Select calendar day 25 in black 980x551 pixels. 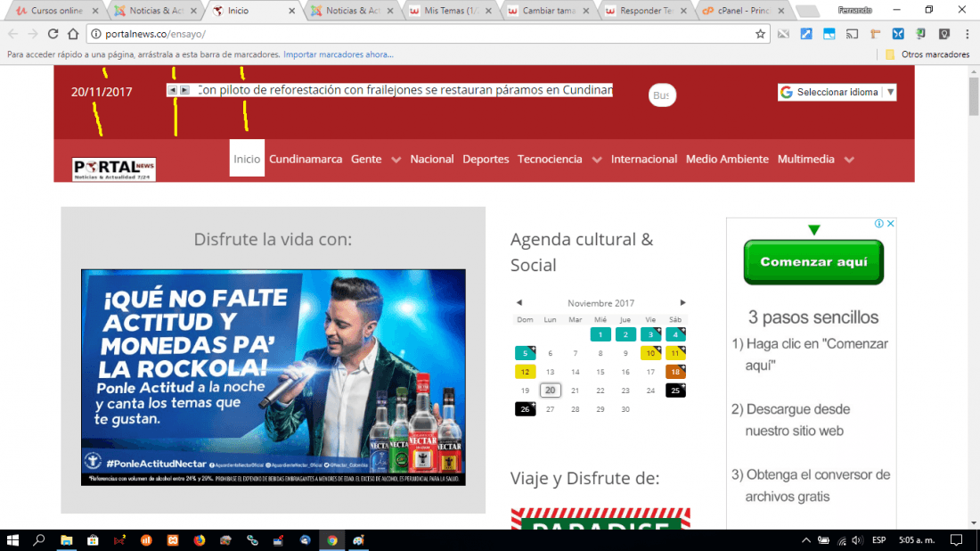(x=675, y=391)
